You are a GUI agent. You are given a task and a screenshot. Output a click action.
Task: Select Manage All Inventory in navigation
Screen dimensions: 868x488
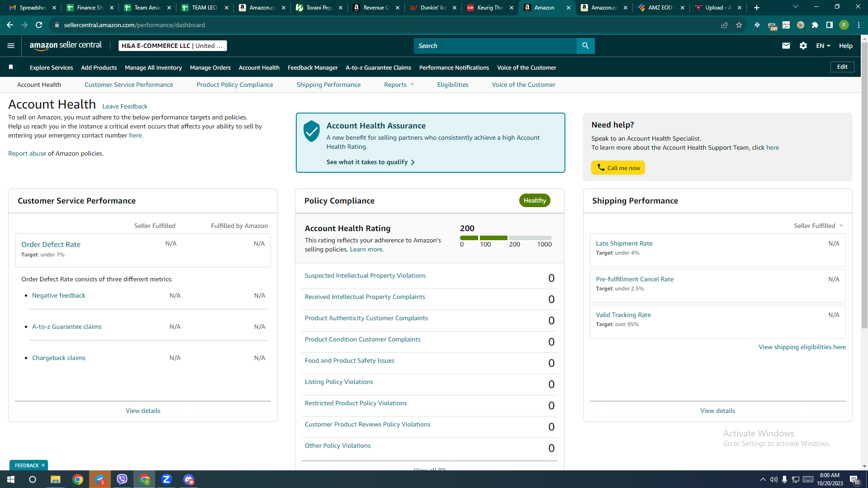point(153,67)
